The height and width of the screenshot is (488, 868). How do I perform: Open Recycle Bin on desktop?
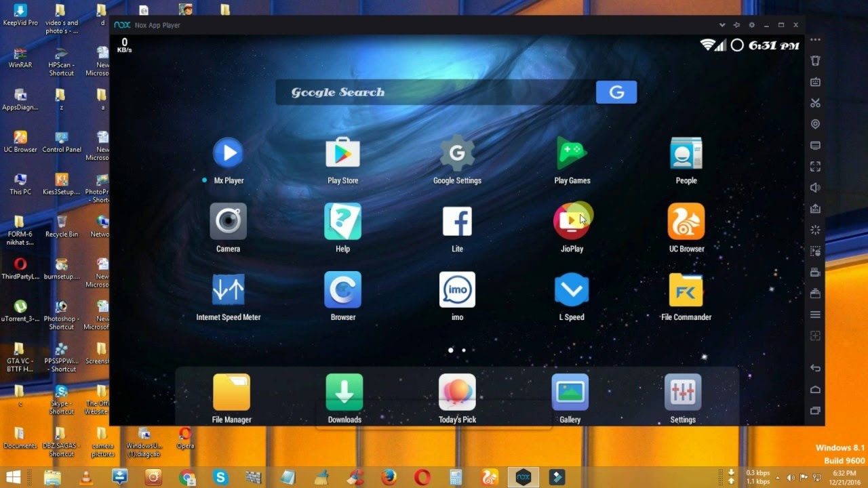coord(62,226)
